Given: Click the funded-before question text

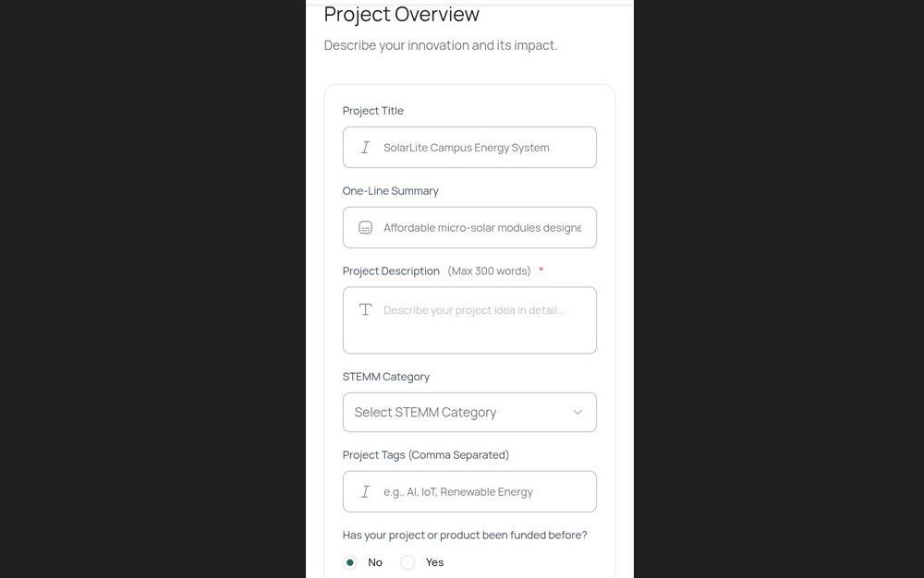Looking at the screenshot, I should [x=465, y=536].
